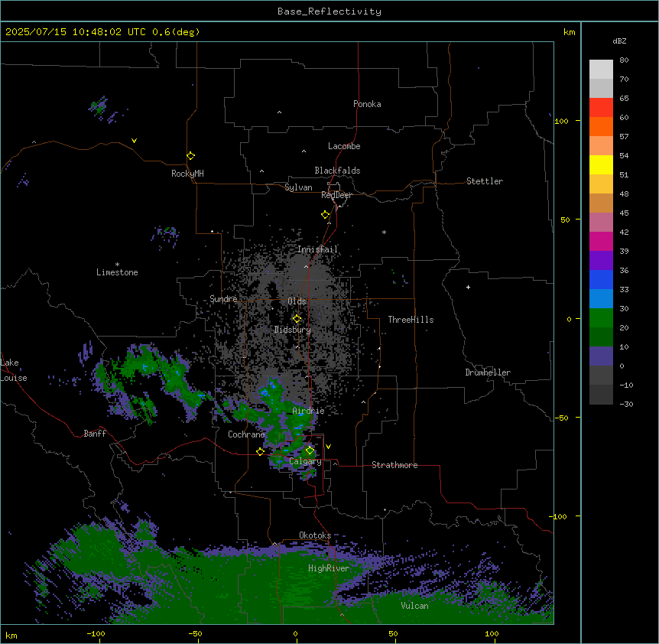659x644 pixels.
Task: Click the white-gray 80 dBZ legend swatch
Action: click(x=601, y=70)
